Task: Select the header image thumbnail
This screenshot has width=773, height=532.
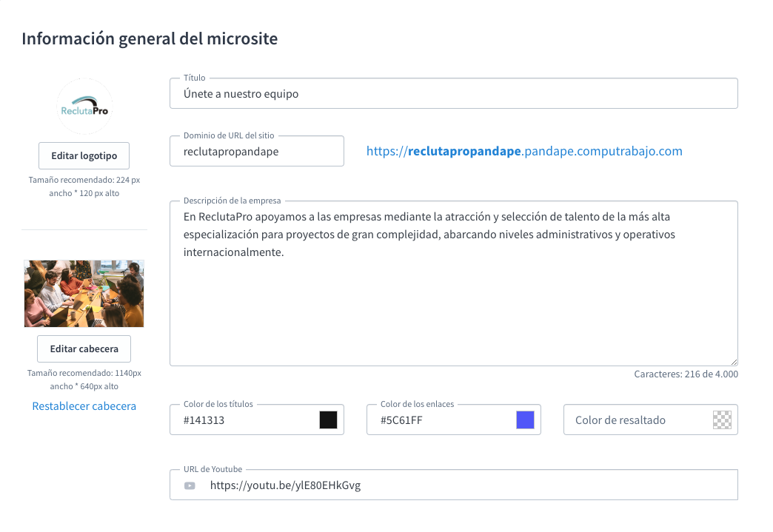Action: click(x=84, y=293)
